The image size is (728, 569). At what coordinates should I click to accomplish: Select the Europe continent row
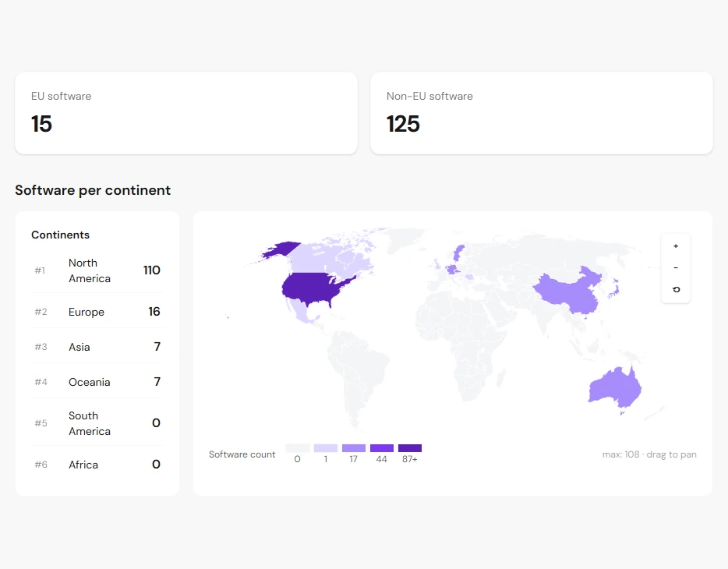[x=97, y=312]
